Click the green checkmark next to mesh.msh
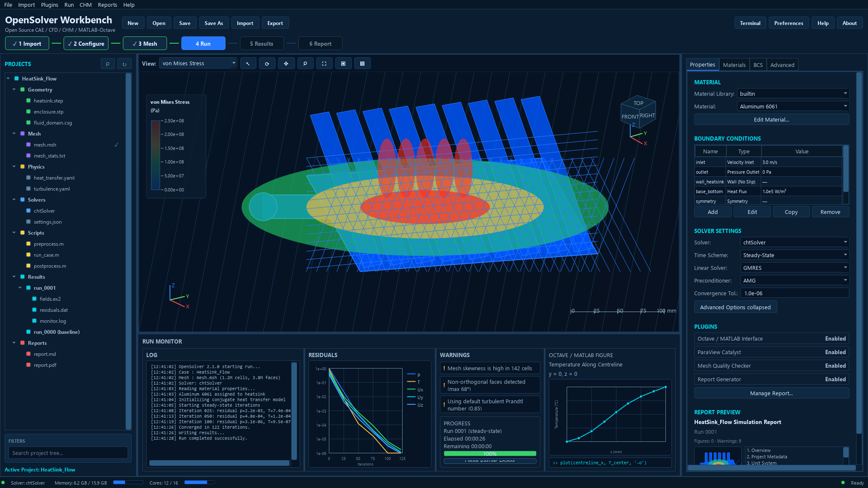Screen dimensions: 868x488 [x=116, y=145]
